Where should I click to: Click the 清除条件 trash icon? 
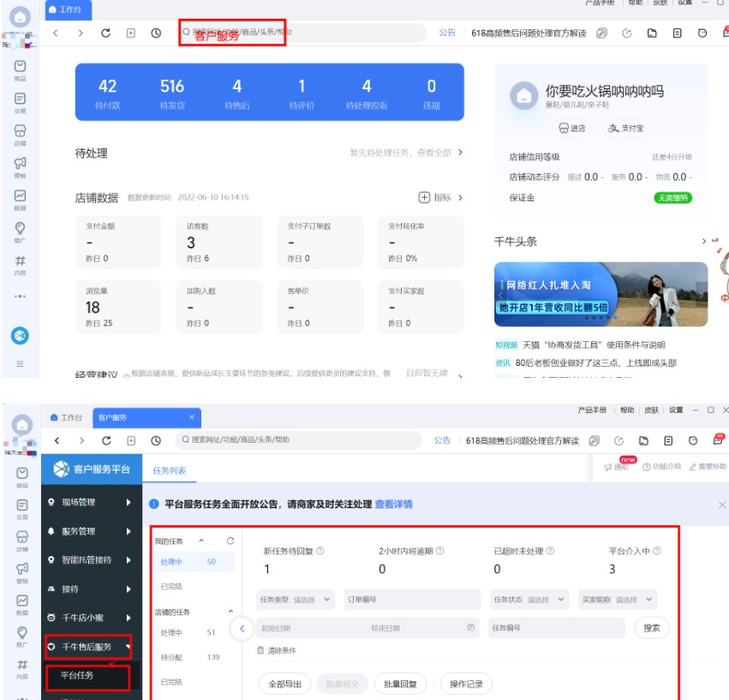(260, 650)
